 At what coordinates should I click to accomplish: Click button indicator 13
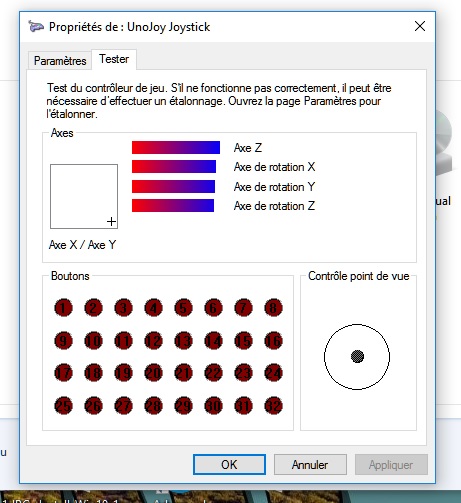[x=183, y=340]
